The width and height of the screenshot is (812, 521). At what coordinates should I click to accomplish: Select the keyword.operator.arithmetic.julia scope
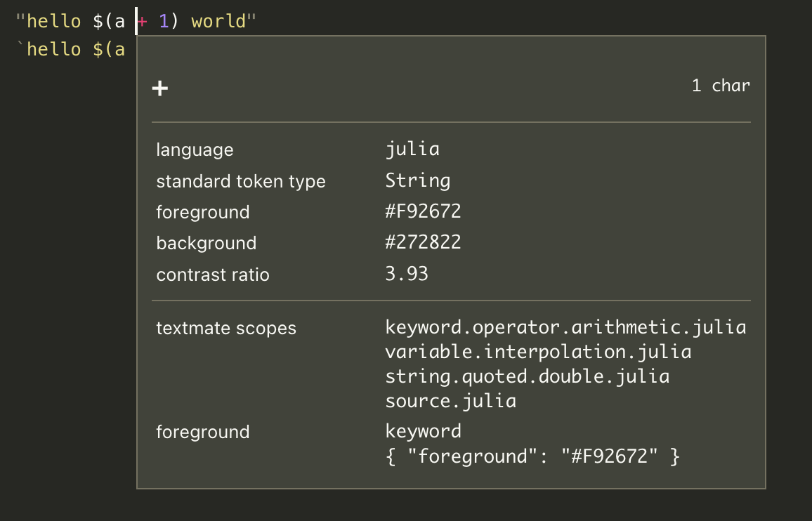tap(565, 328)
